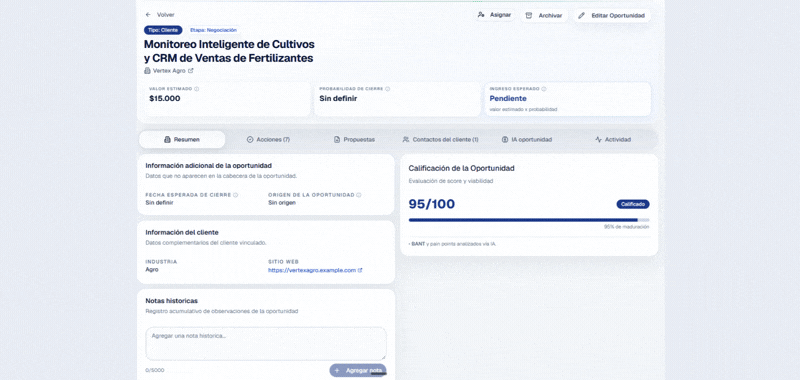
Task: Switch to the IA oportunidad tab
Action: pos(527,139)
